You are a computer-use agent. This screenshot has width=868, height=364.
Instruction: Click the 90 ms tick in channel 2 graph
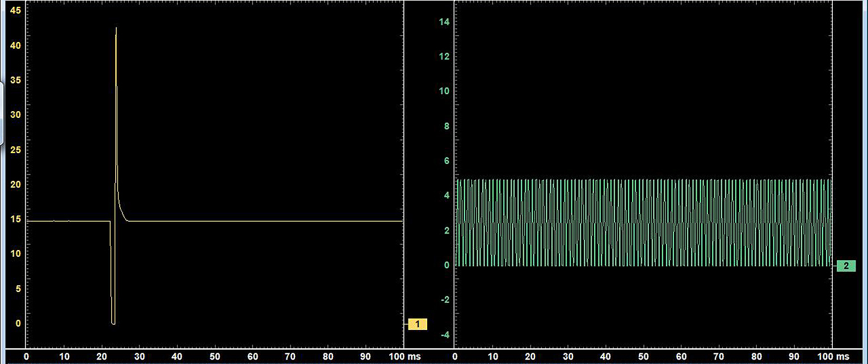(794, 357)
